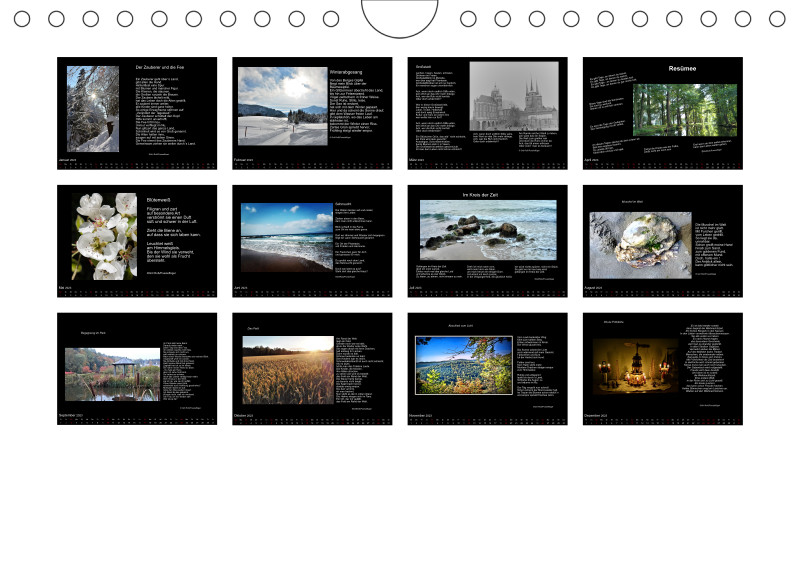Open the April page with green forest photo

coord(663,113)
